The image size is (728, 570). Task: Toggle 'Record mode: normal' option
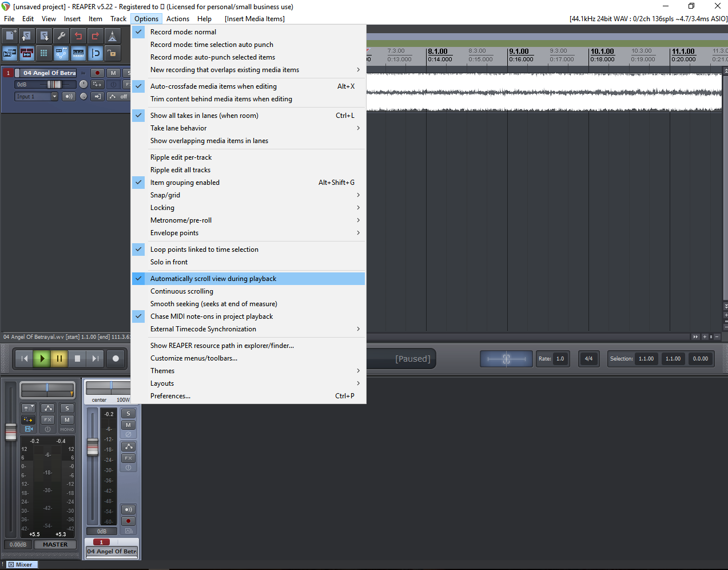pos(248,32)
